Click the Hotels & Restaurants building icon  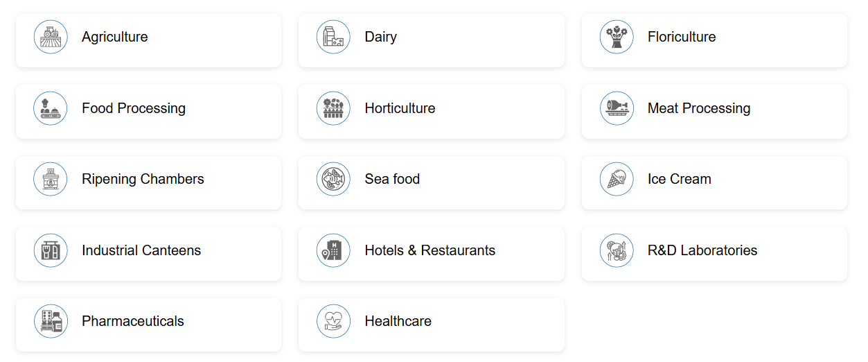click(333, 250)
